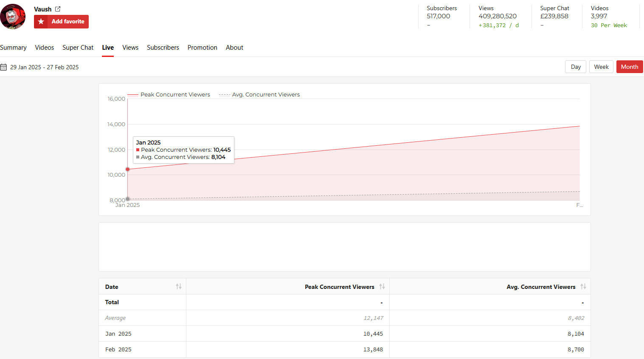The image size is (644, 359).
Task: Toggle Avg. Concurrent Viewers legend series
Action: [x=259, y=94]
